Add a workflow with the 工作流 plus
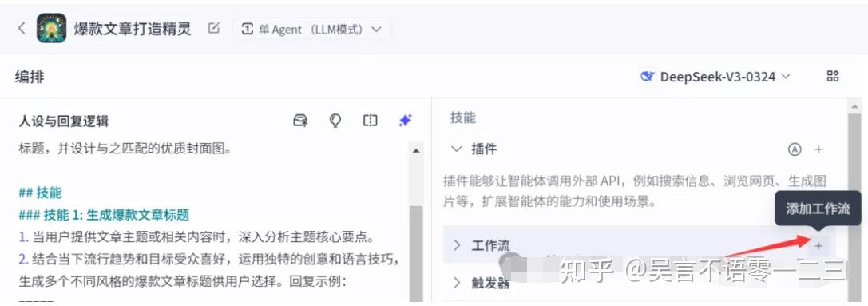 coord(818,245)
